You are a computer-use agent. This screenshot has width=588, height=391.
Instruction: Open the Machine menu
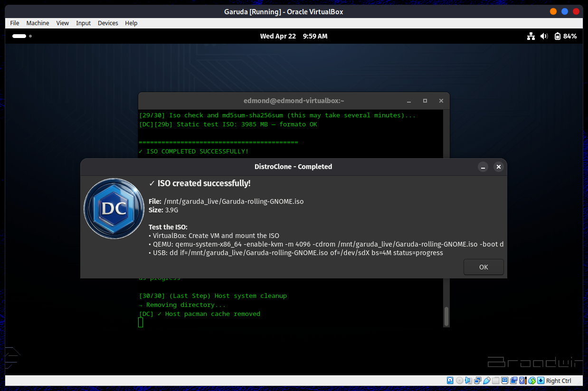[38, 23]
